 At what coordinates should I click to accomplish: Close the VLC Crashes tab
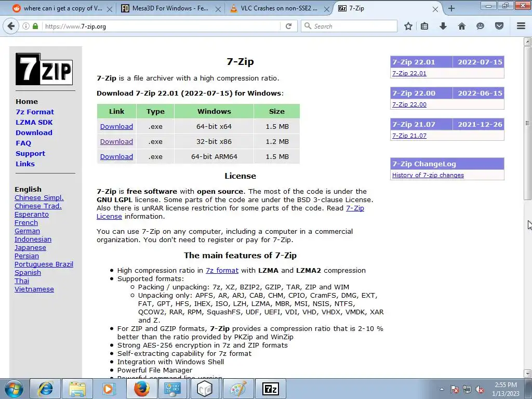(x=326, y=9)
